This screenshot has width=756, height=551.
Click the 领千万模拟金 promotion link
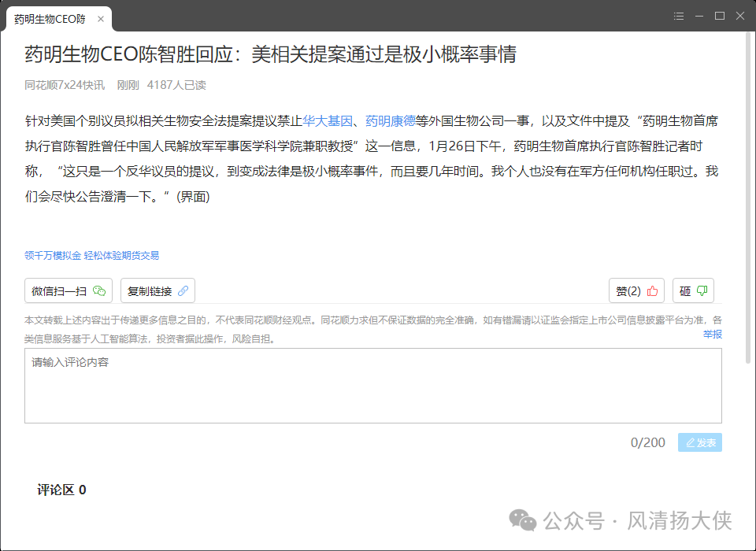[x=53, y=256]
